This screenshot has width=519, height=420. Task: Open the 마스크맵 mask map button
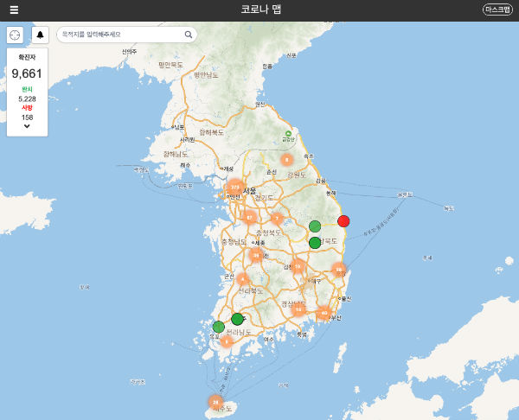(x=497, y=10)
